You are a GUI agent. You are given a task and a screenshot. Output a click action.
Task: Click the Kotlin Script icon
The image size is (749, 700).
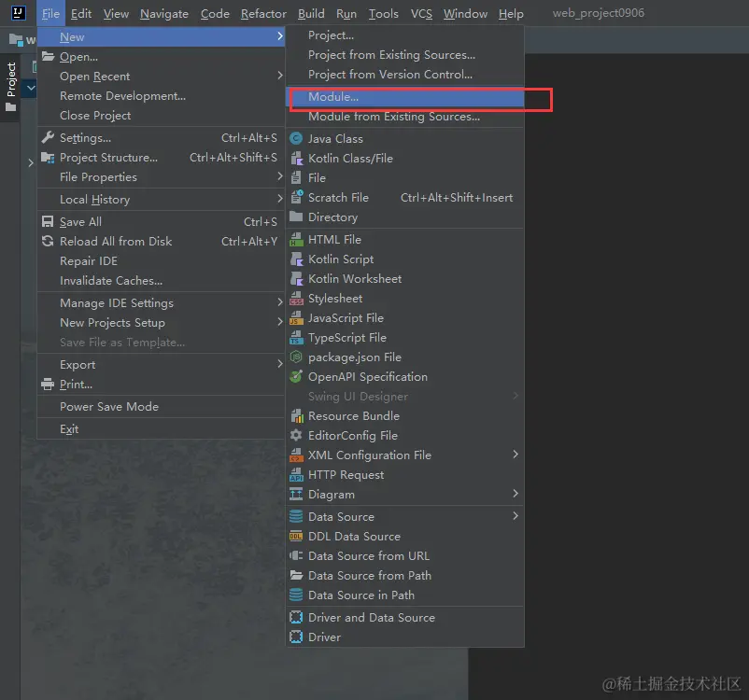296,259
